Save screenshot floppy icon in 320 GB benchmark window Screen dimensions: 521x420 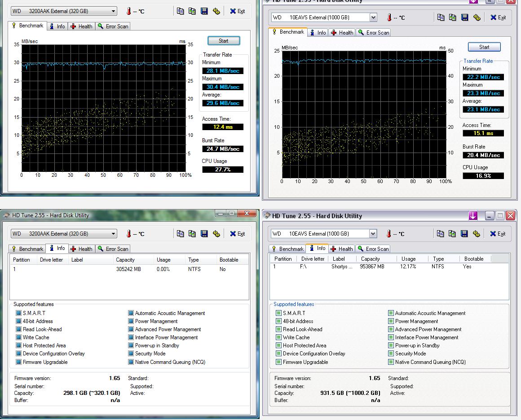(x=204, y=11)
